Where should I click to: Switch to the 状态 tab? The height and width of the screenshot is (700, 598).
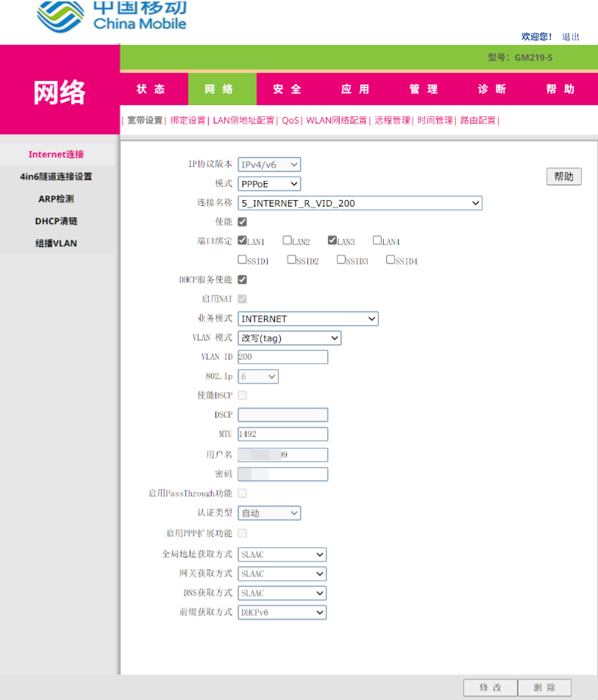point(151,89)
